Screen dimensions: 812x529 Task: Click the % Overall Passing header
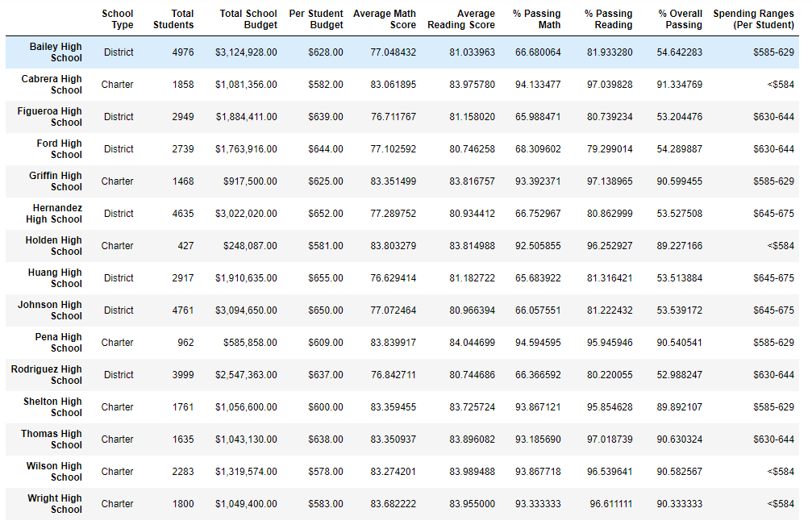coord(681,19)
